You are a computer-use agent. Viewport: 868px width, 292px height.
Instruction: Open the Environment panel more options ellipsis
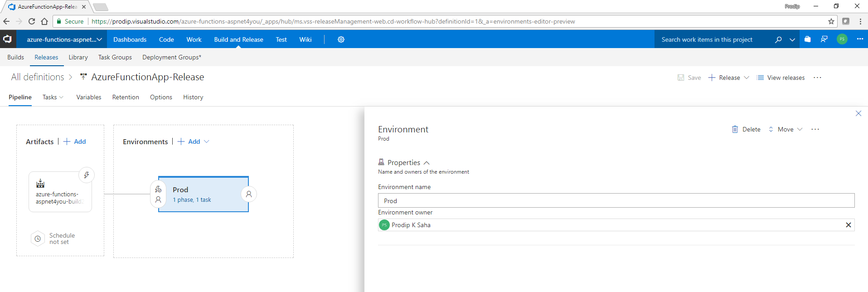tap(815, 129)
